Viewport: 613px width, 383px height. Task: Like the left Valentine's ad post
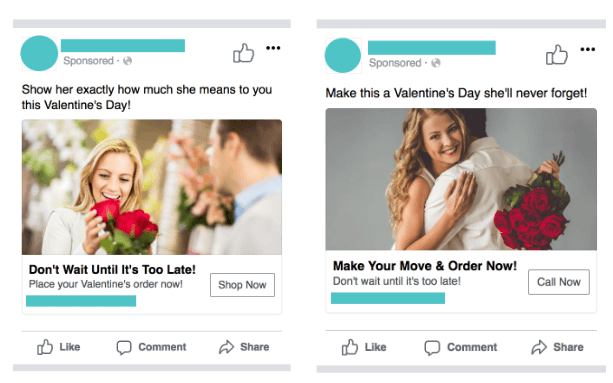pyautogui.click(x=59, y=347)
